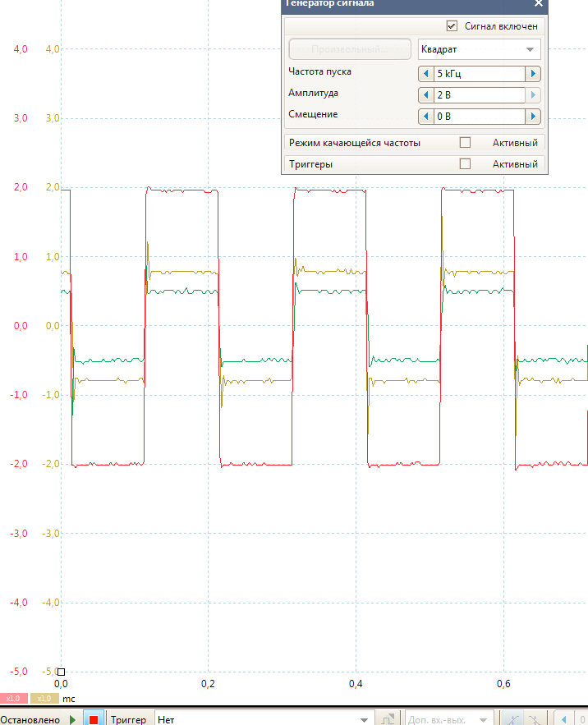Click the yellow x1.0 channel zoom tag
Screen dimensions: 588x725
(x=44, y=699)
